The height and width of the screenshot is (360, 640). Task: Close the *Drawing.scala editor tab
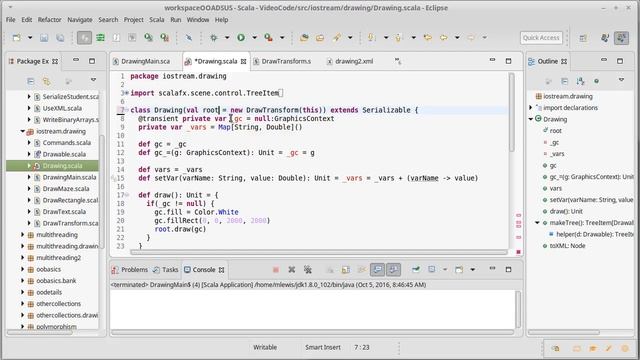point(244,61)
